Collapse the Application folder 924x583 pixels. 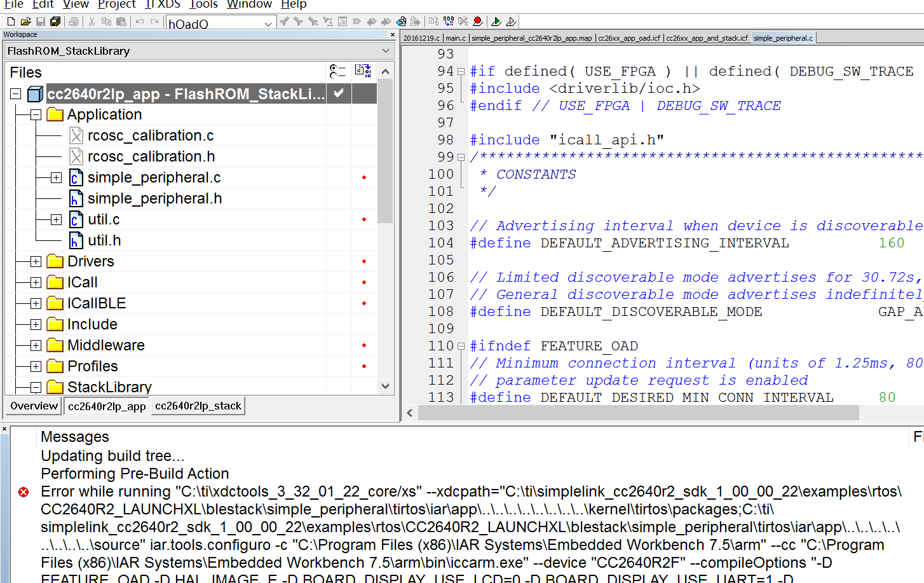pos(36,115)
